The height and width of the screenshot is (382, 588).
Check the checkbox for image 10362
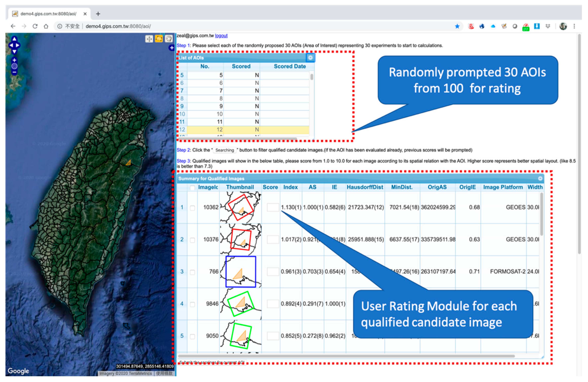click(x=193, y=208)
